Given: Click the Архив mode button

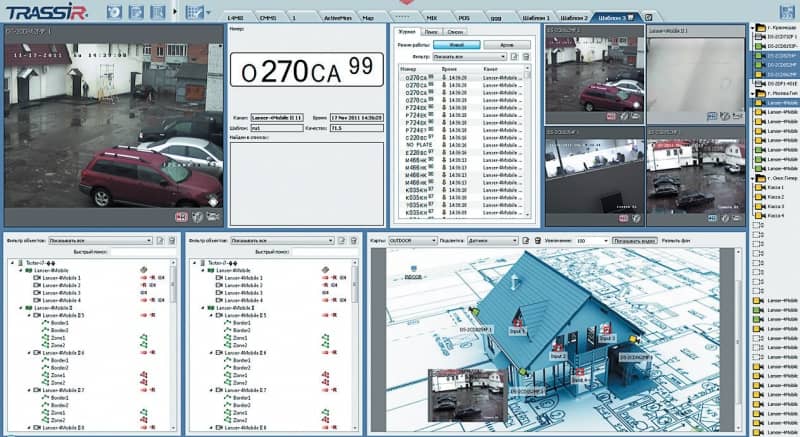Looking at the screenshot, I should tap(507, 45).
